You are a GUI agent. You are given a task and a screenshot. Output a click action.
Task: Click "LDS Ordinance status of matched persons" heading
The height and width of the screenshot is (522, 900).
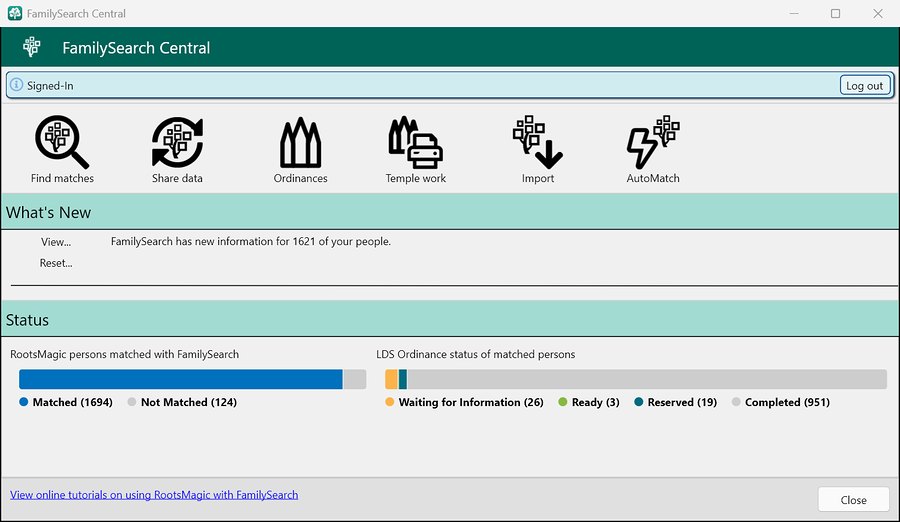pyautogui.click(x=475, y=354)
